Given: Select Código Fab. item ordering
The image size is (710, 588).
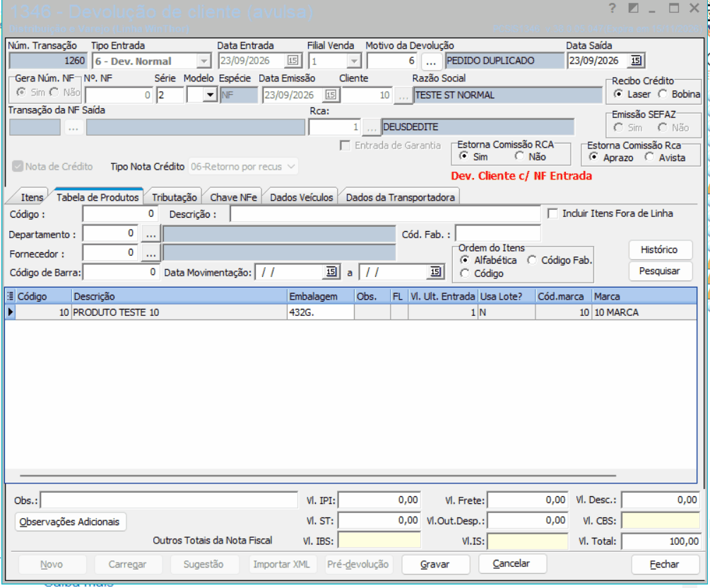Looking at the screenshot, I should coord(531,260).
